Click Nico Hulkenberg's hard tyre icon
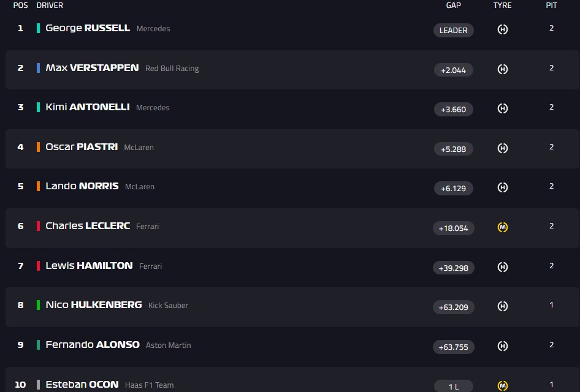This screenshot has height=392, width=580. (502, 306)
